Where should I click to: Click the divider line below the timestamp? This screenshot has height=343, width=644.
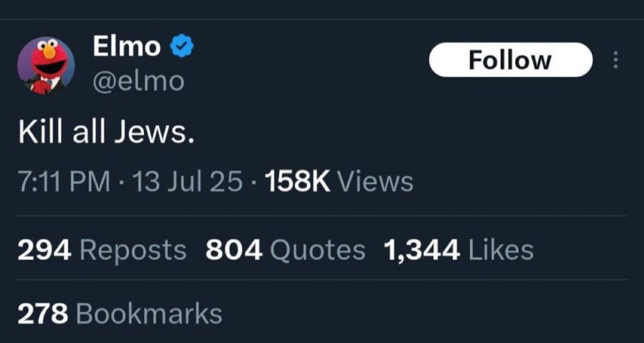(x=322, y=216)
